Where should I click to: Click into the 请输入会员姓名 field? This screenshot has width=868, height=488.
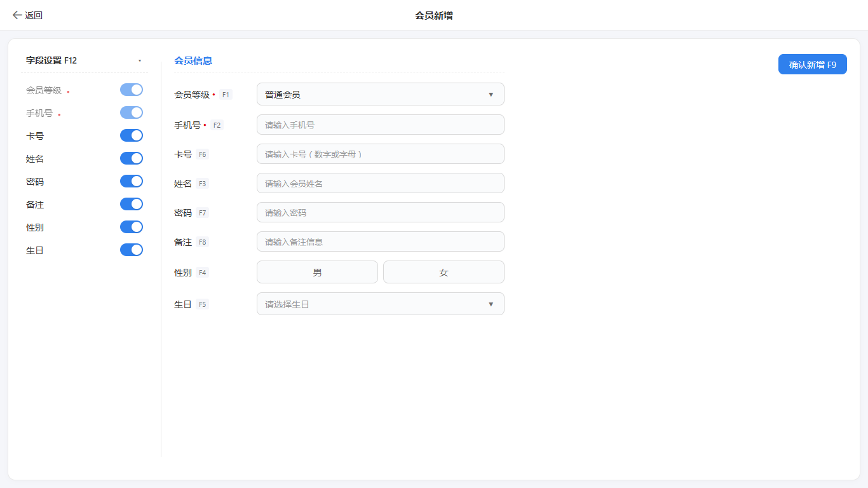tap(381, 183)
